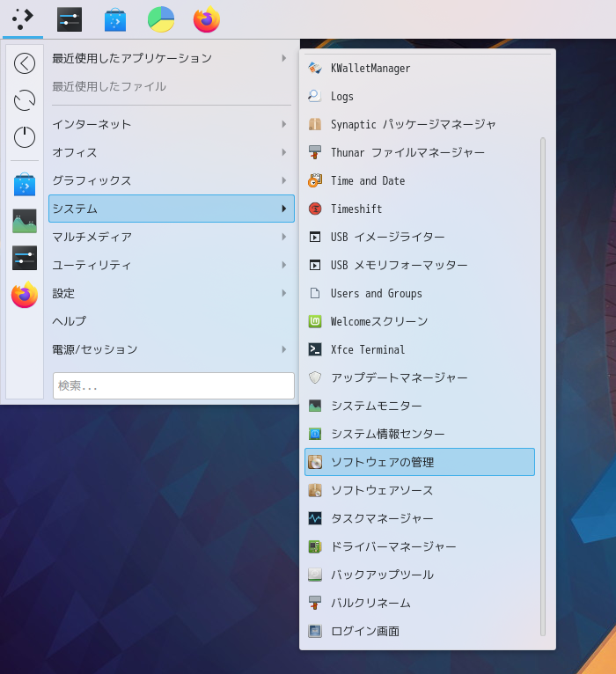Image resolution: width=616 pixels, height=674 pixels.
Task: Expand the 電源/セッション submenu arrow
Action: [x=283, y=349]
